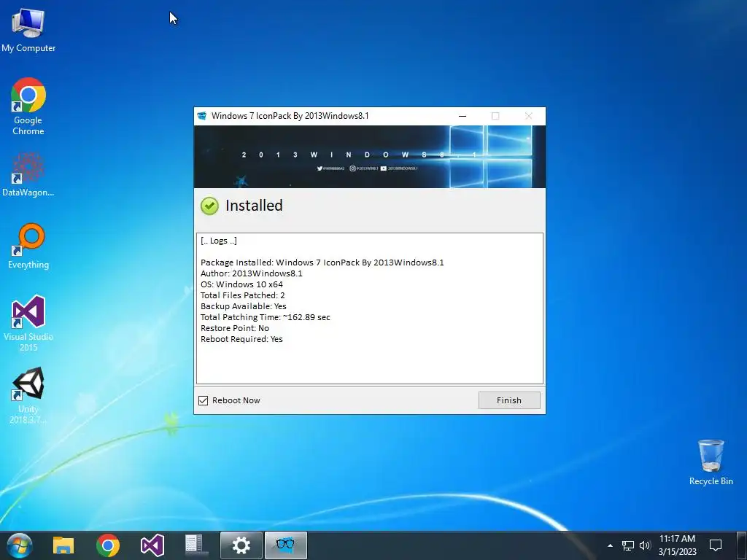Close the IconPack installer window

pos(528,116)
